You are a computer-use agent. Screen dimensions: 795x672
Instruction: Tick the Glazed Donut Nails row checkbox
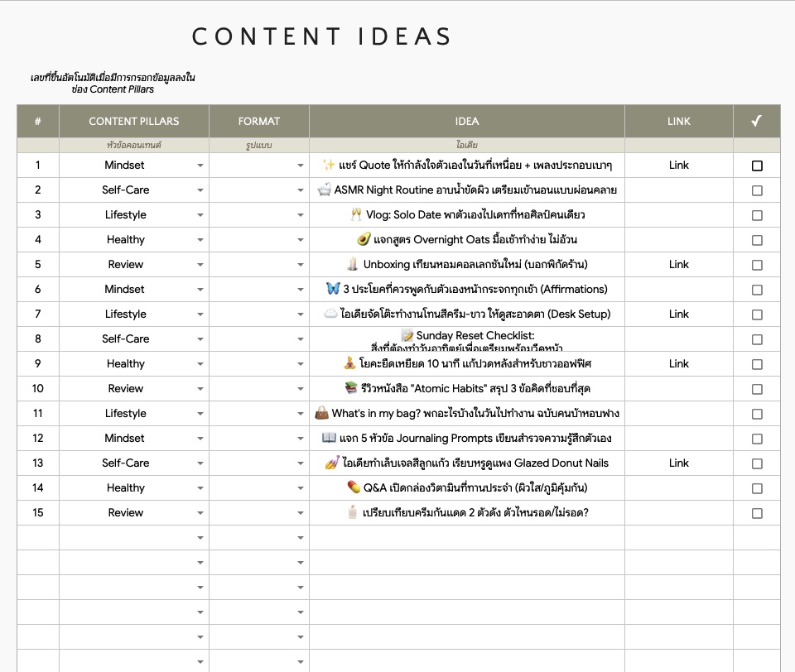[757, 463]
